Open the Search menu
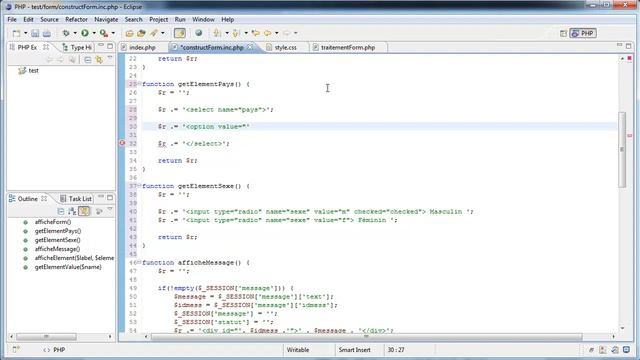The width and height of the screenshot is (640, 360). (133, 20)
